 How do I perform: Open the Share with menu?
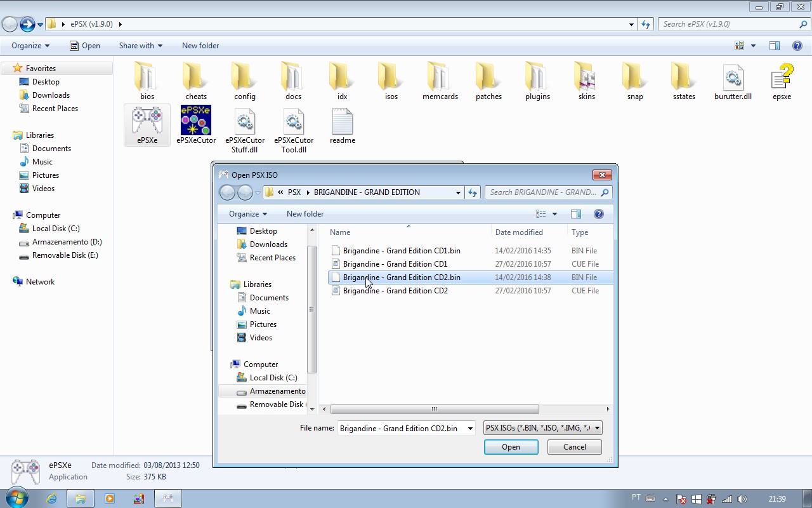[140, 46]
